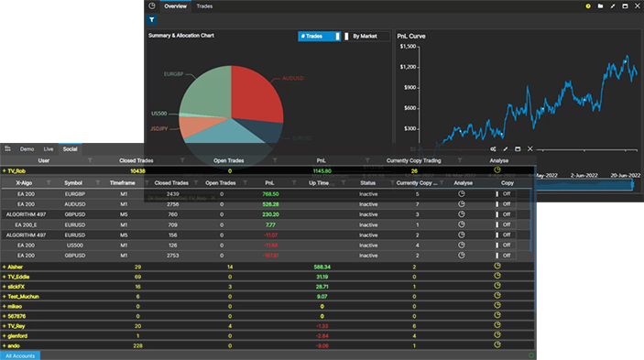
Task: Click the pin icon in Social panel header
Action: [506, 149]
